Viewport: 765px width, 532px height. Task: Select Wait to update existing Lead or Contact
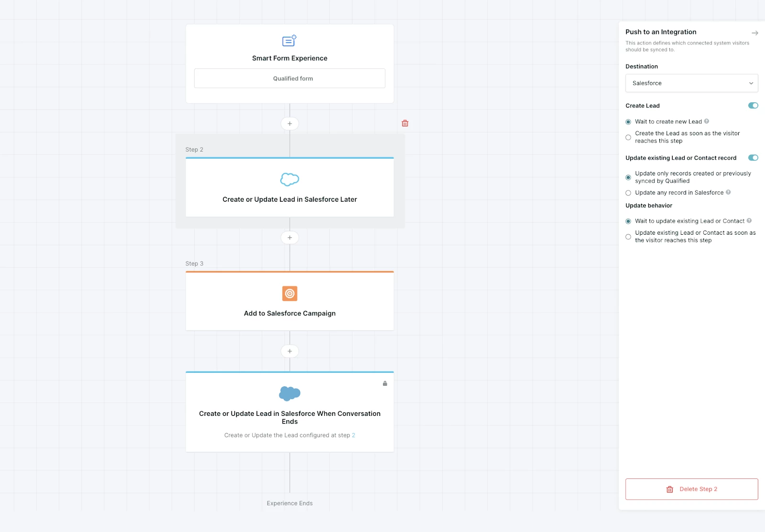[x=628, y=221]
